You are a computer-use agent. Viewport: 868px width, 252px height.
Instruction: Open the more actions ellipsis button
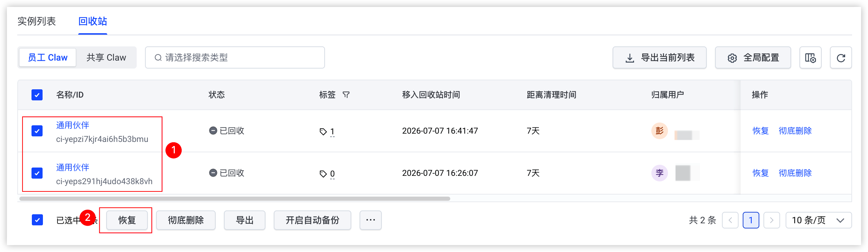[x=370, y=220]
